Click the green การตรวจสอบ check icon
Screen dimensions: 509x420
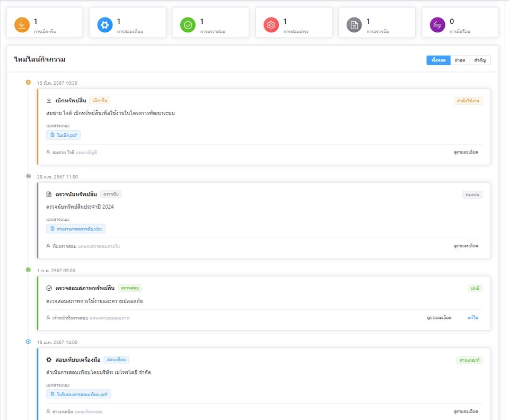pos(188,25)
